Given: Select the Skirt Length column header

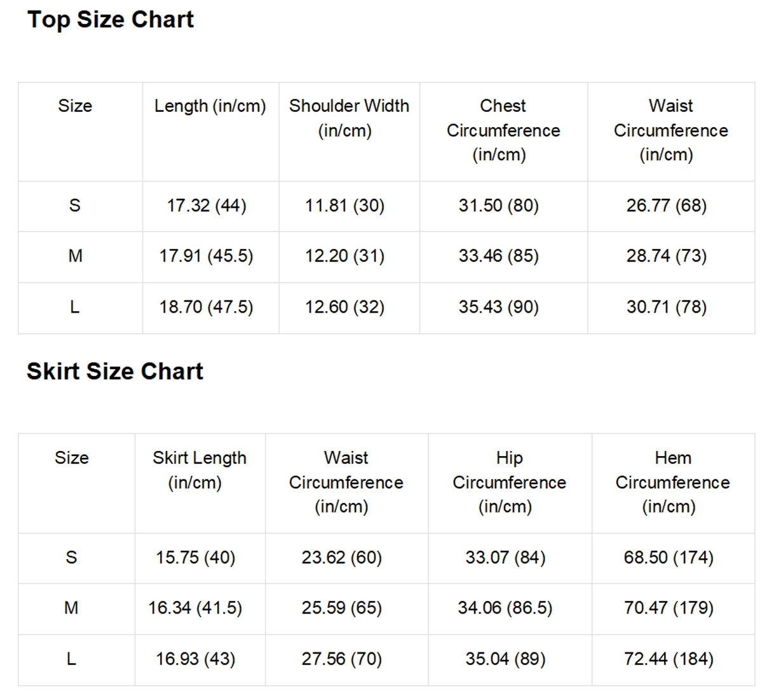Looking at the screenshot, I should pyautogui.click(x=199, y=470).
